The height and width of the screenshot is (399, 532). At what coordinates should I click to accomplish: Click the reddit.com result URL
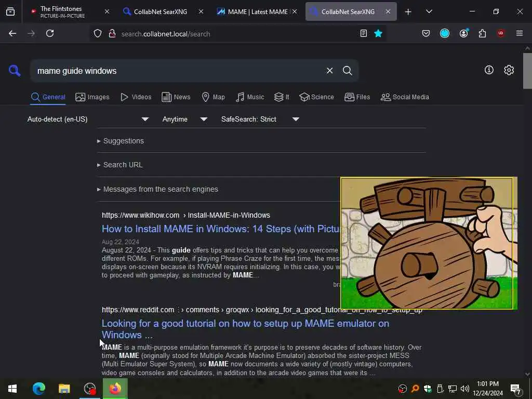tap(262, 310)
